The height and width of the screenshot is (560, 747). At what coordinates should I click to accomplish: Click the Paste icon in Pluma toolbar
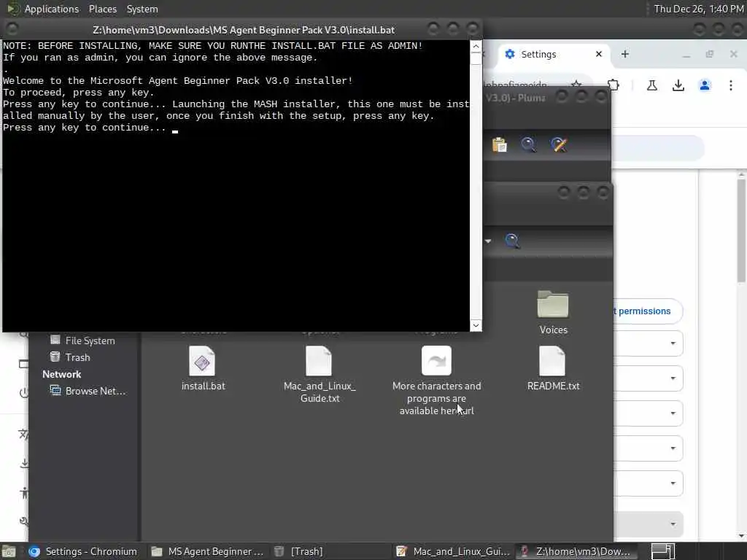tap(499, 144)
